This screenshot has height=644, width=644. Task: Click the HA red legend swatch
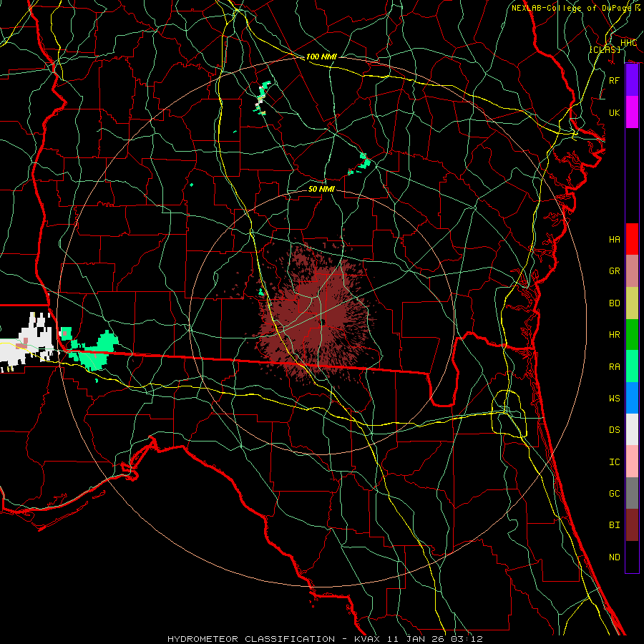[632, 239]
